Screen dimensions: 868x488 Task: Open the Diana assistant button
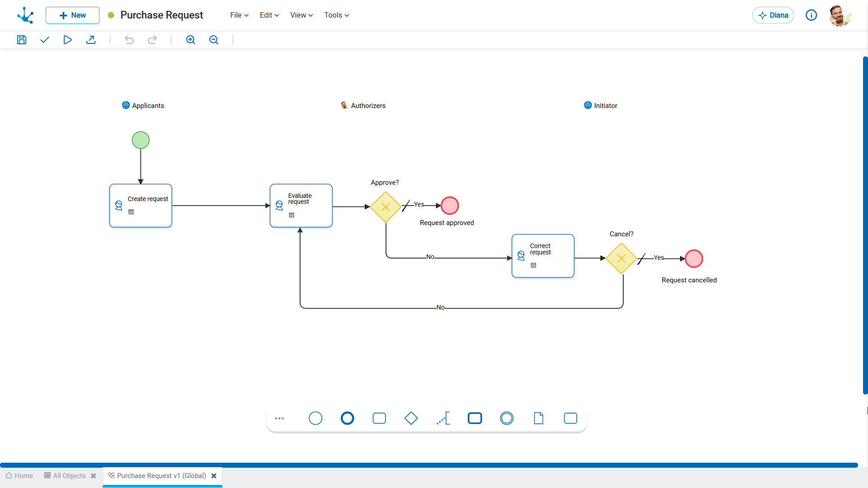tap(773, 15)
